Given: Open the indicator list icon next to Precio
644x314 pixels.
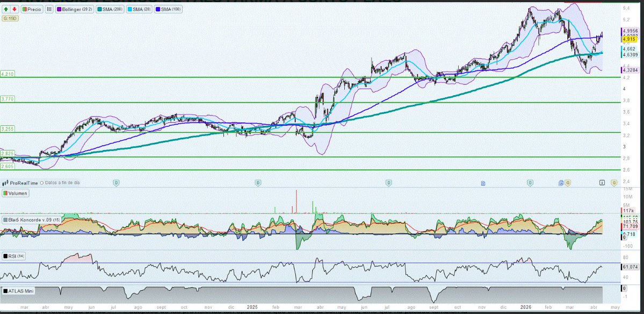Looking at the screenshot, I should pyautogui.click(x=48, y=9).
